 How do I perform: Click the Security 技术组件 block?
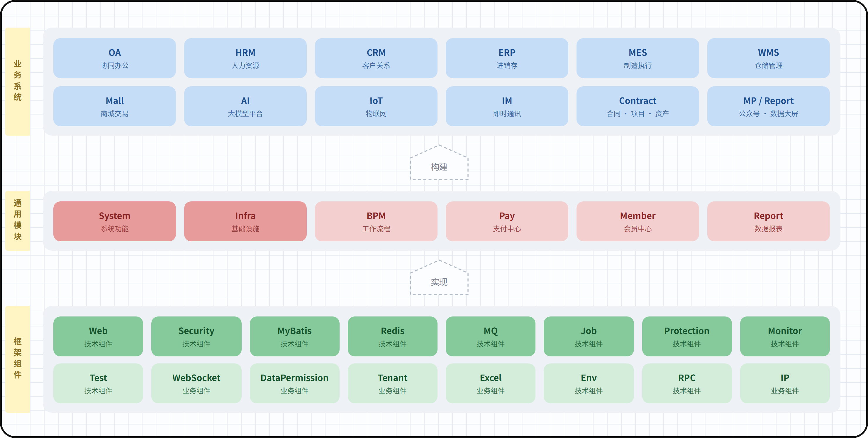click(196, 336)
